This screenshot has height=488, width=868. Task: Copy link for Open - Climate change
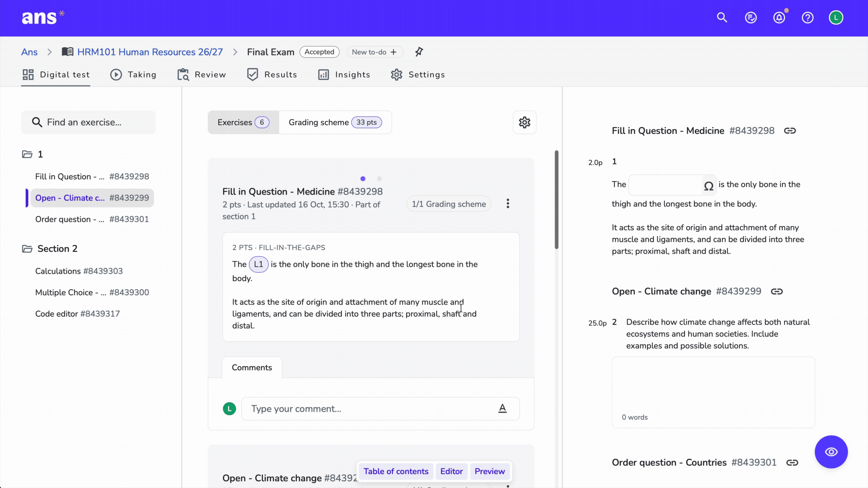coord(777,292)
